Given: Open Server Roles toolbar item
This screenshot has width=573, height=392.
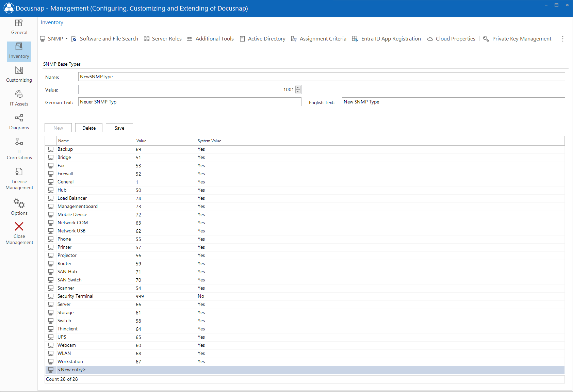Looking at the screenshot, I should coord(163,39).
